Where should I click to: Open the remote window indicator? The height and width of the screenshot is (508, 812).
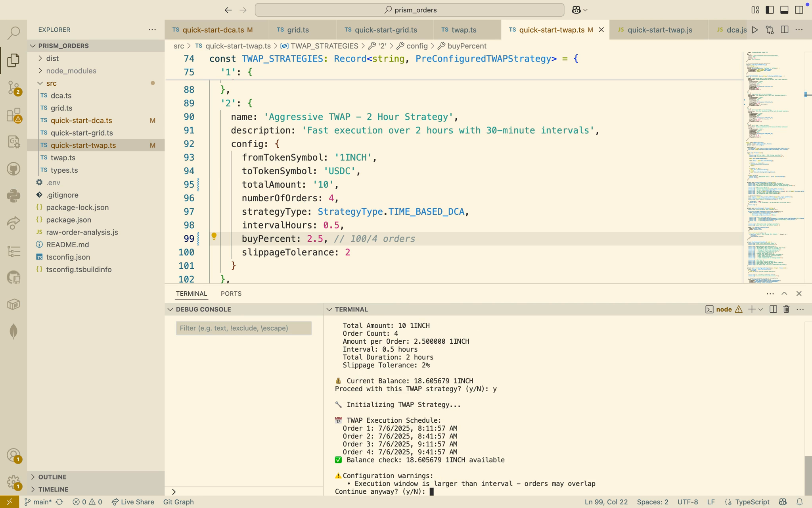[10, 502]
